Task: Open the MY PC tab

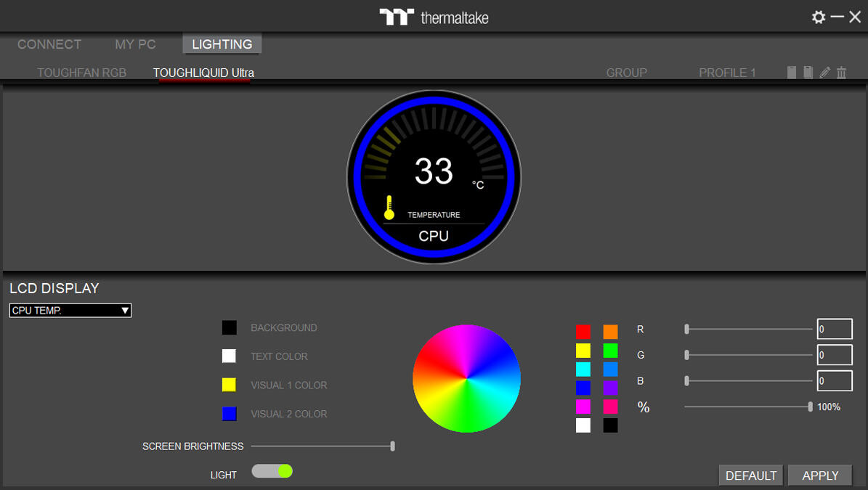Action: point(135,44)
